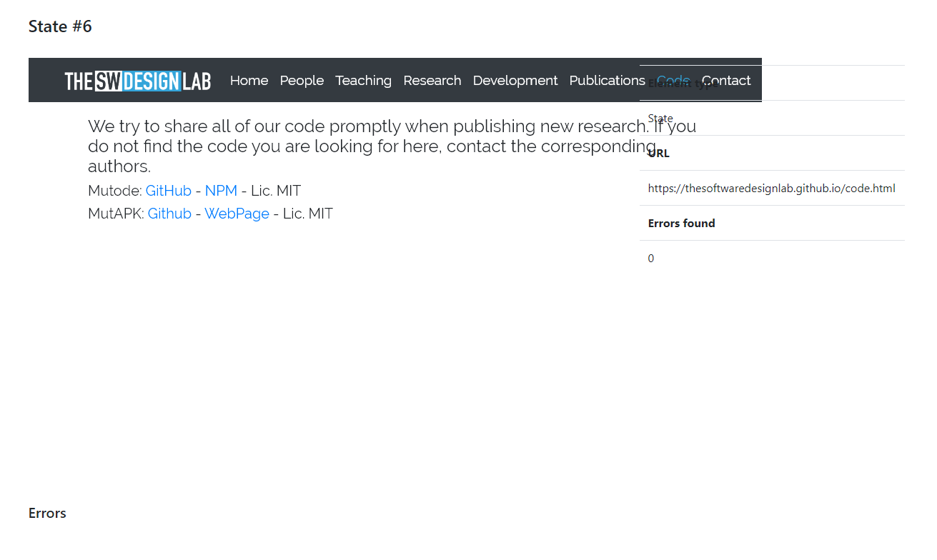
Task: Select the highlighted Code nav item
Action: pyautogui.click(x=673, y=81)
